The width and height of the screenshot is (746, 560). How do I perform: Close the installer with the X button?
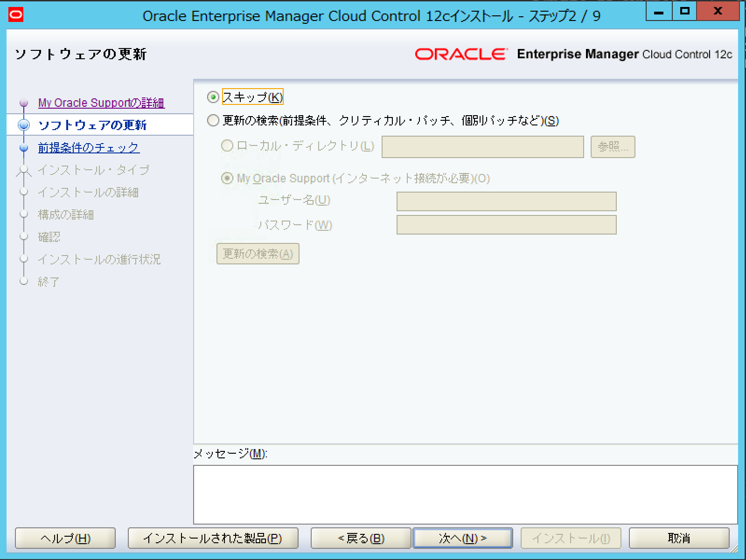(x=718, y=11)
